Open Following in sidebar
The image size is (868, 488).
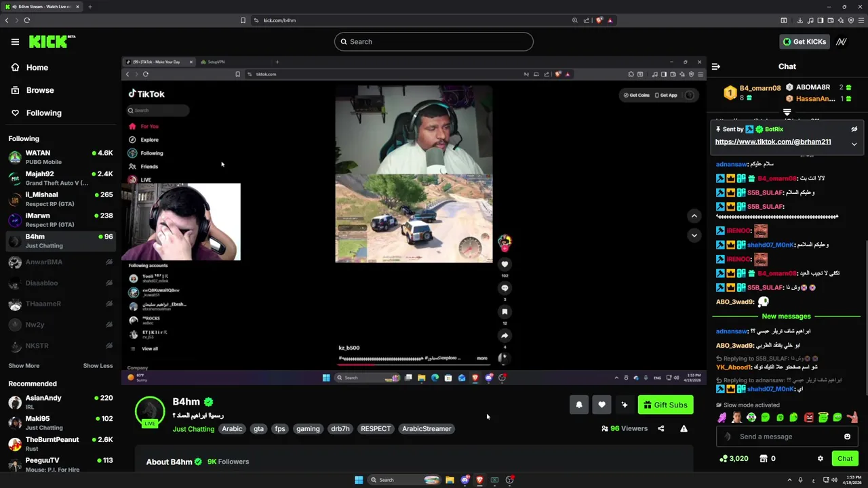pyautogui.click(x=37, y=113)
